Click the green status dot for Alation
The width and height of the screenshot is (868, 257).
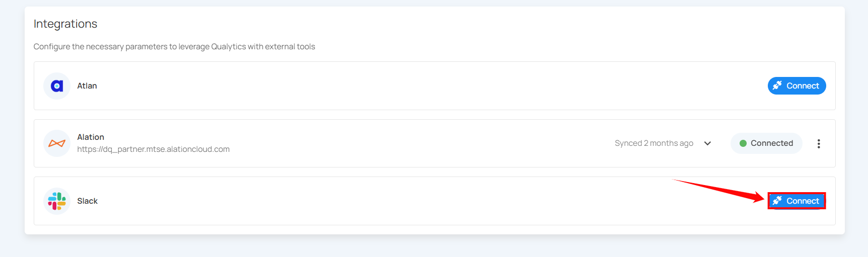coord(743,143)
